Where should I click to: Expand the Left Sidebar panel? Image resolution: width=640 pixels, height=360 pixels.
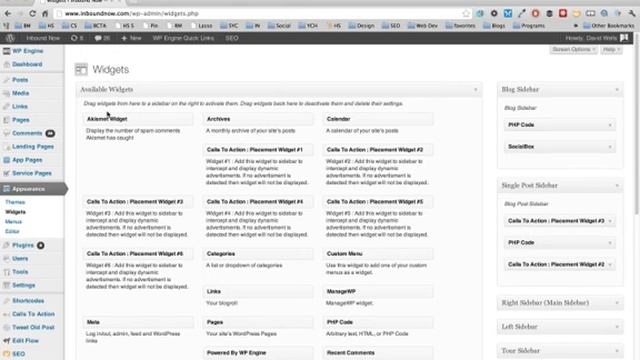(617, 327)
